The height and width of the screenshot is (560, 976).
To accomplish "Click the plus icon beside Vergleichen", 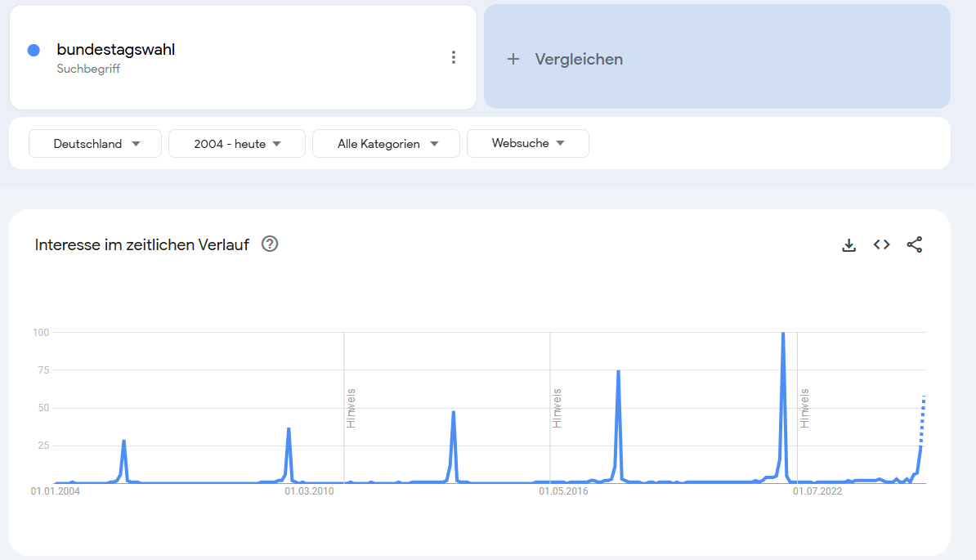I will tap(513, 59).
